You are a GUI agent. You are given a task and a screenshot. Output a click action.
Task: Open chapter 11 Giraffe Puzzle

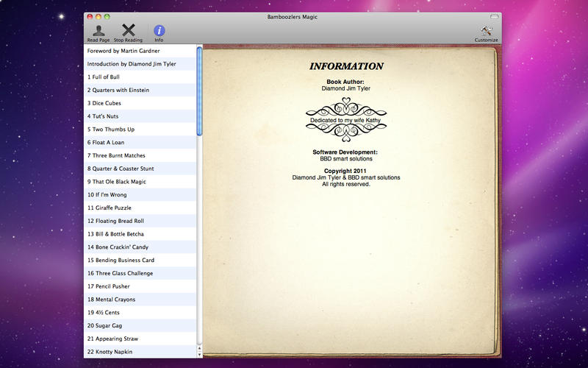110,208
